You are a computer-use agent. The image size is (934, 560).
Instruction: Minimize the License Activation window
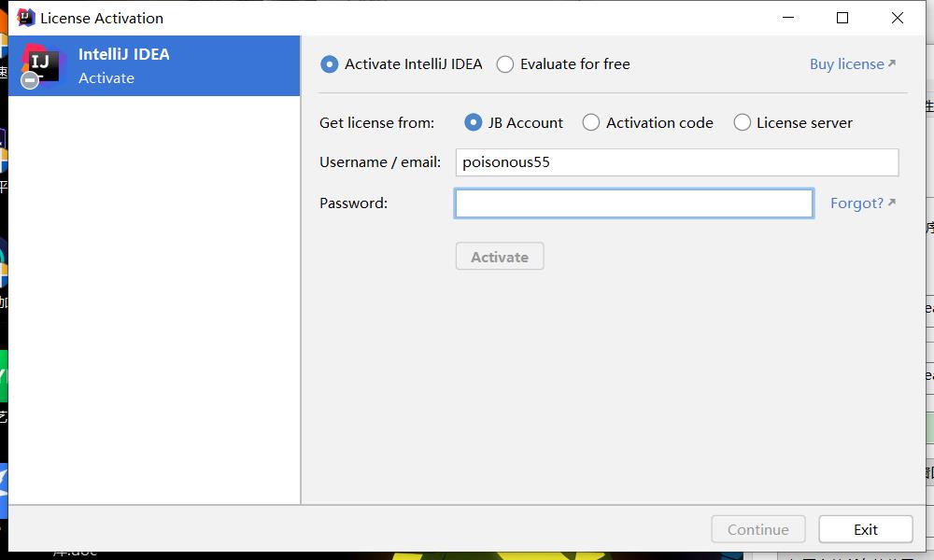pyautogui.click(x=788, y=18)
